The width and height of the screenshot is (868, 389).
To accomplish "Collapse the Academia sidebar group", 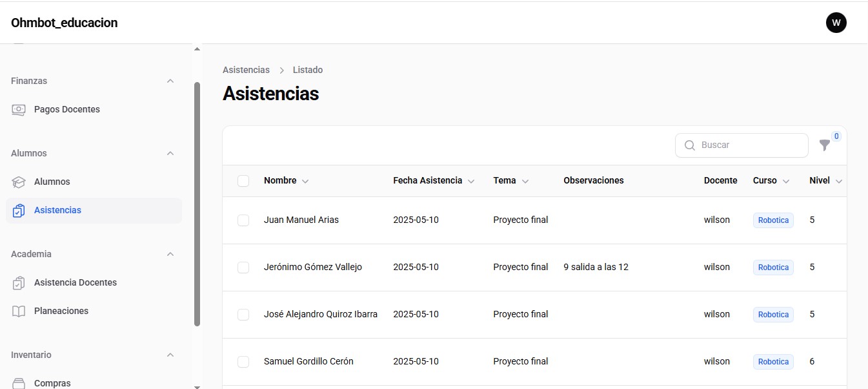I will click(170, 254).
